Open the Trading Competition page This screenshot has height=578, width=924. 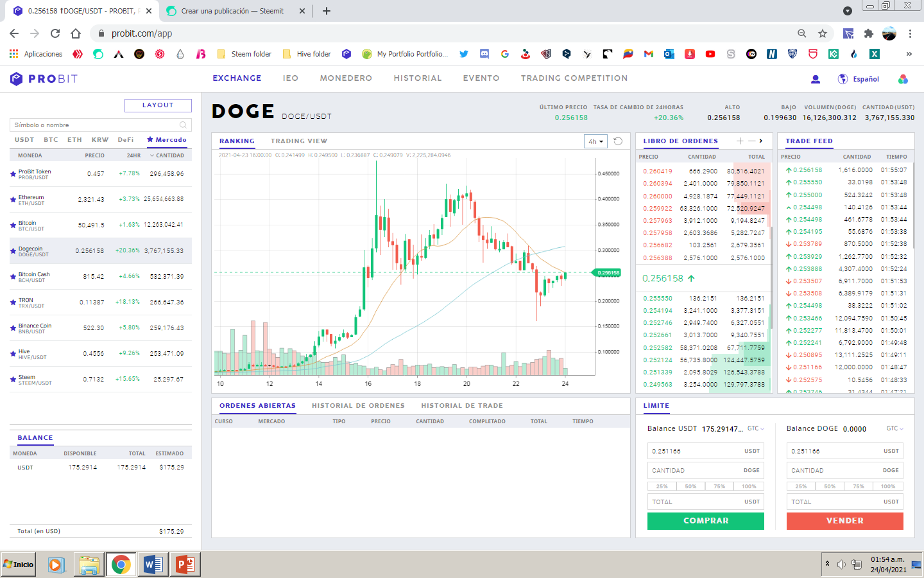[574, 78]
